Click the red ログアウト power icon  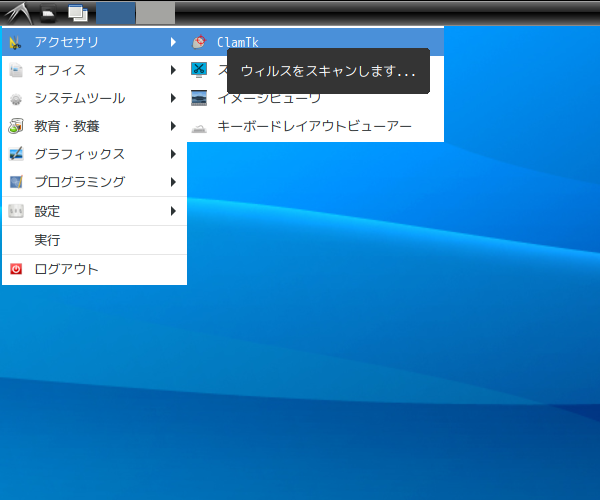tap(16, 269)
